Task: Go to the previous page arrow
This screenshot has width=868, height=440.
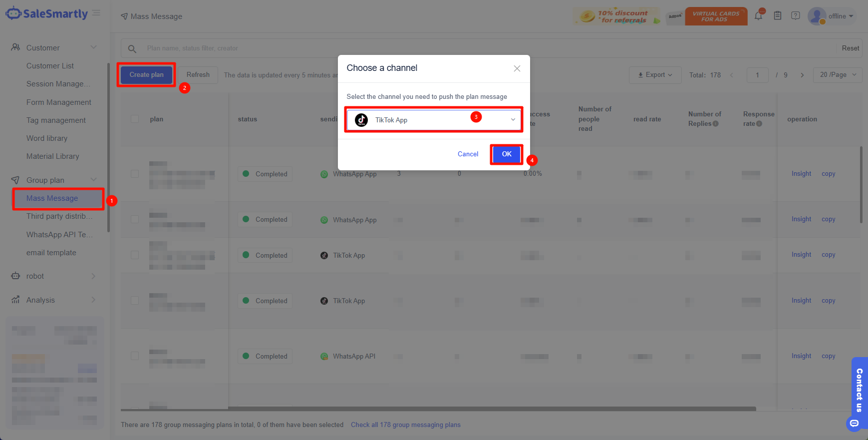Action: [732, 75]
